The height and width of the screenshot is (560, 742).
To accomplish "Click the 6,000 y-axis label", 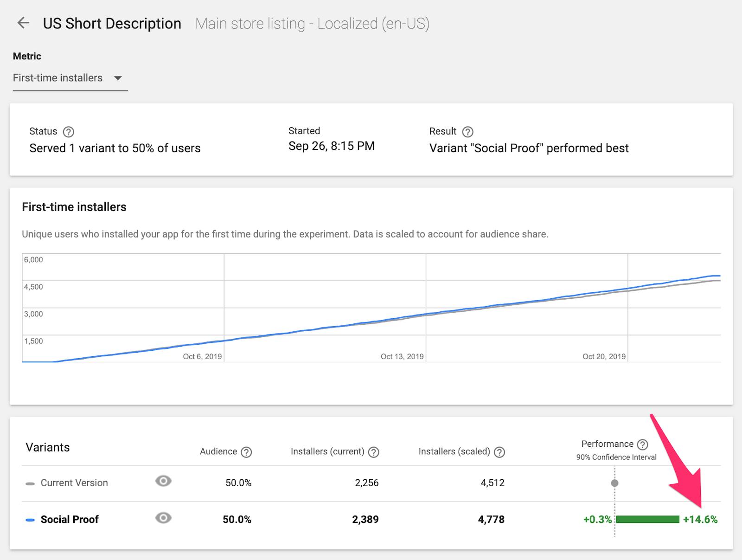I will tap(33, 260).
